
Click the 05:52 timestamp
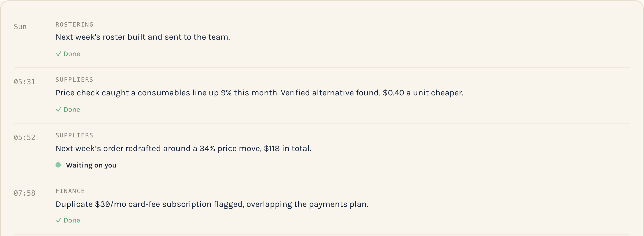(25, 137)
